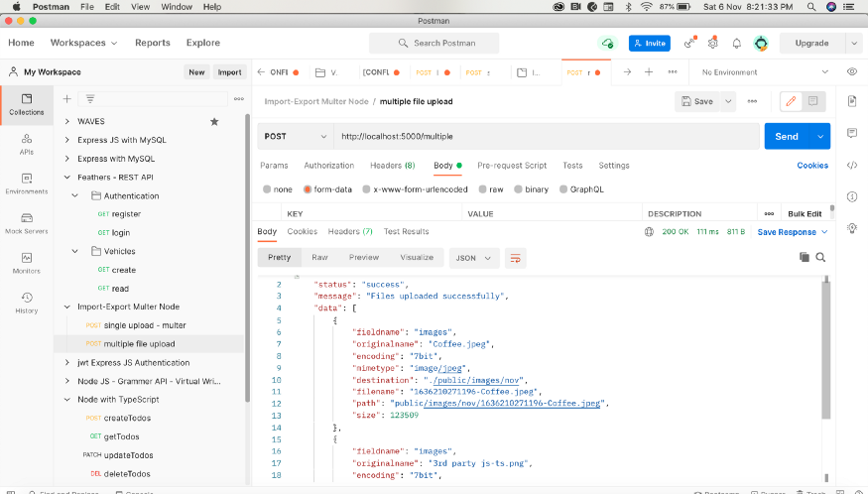The width and height of the screenshot is (868, 494).
Task: Click the sync status cloud icon
Action: pos(608,44)
